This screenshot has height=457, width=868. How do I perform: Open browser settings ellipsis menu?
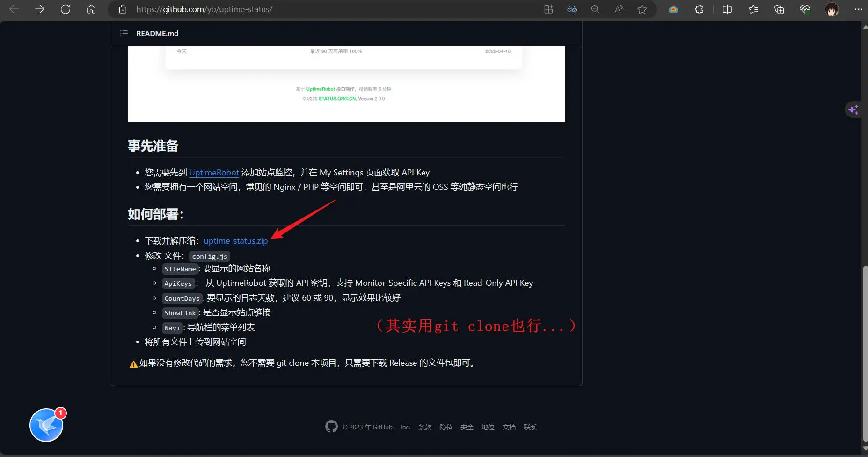click(x=858, y=9)
